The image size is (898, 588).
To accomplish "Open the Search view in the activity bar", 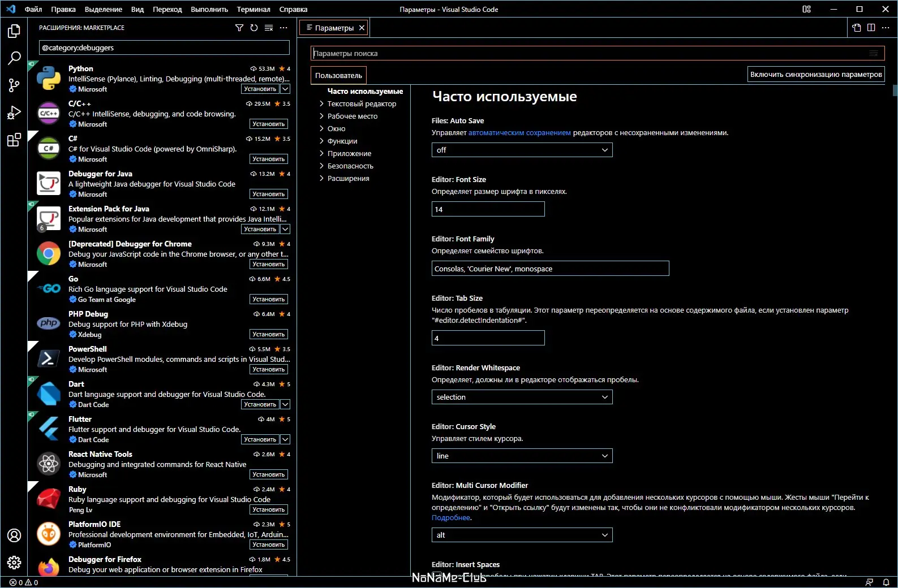I will (x=14, y=58).
